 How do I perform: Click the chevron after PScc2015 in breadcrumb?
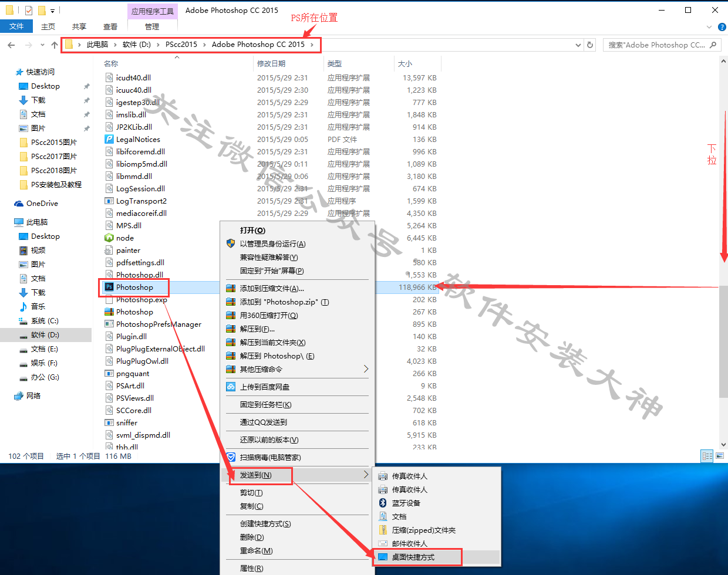(x=205, y=45)
